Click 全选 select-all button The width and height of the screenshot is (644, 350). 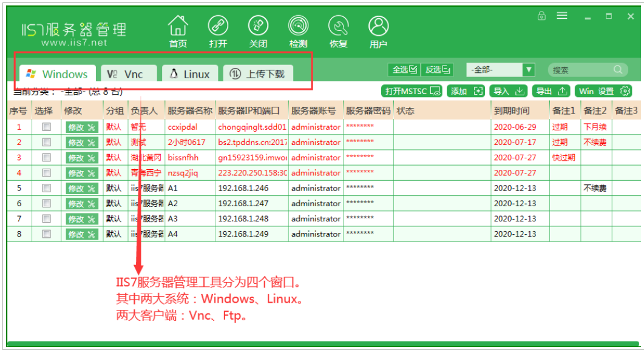(x=404, y=70)
